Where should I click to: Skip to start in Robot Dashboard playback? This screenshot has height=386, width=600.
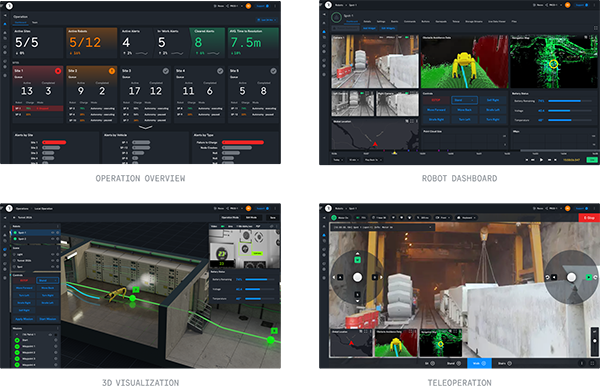click(x=527, y=160)
